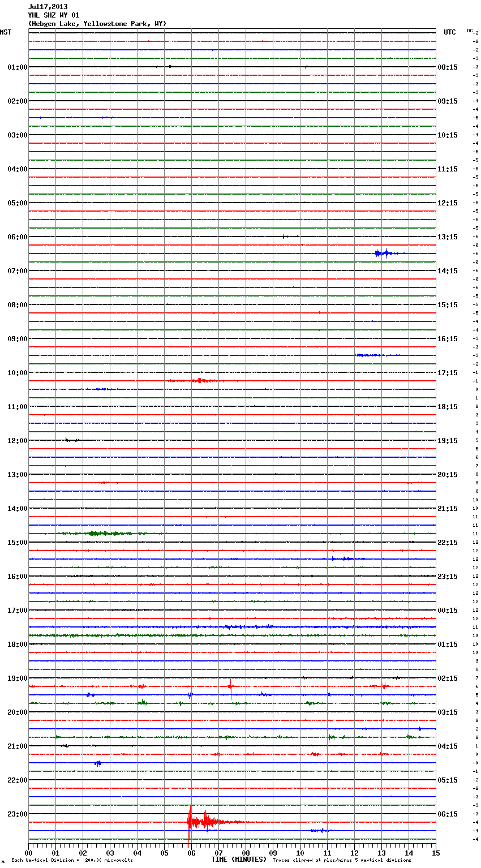The height and width of the screenshot is (868, 481).
Task: Click the date label Jul17,2013
Action: click(48, 7)
